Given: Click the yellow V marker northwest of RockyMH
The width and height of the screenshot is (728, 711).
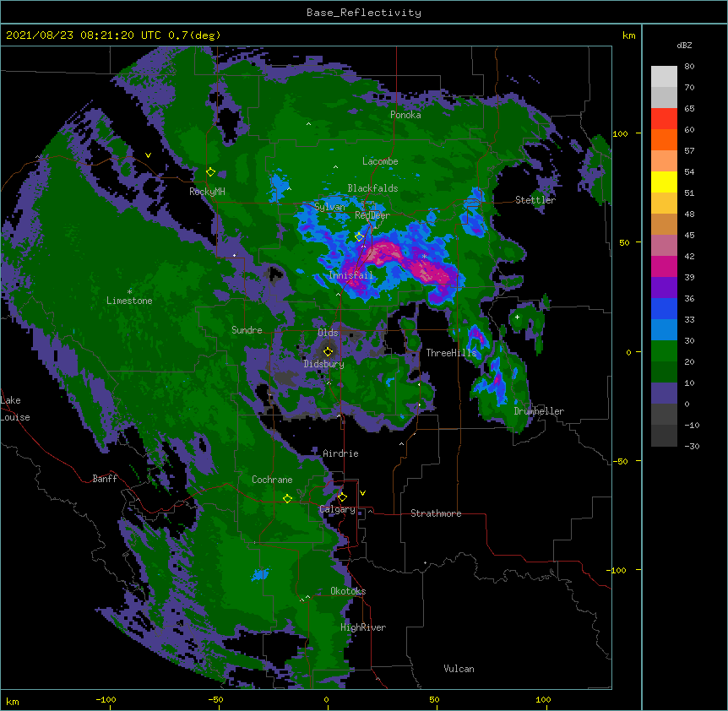Looking at the screenshot, I should tap(148, 155).
